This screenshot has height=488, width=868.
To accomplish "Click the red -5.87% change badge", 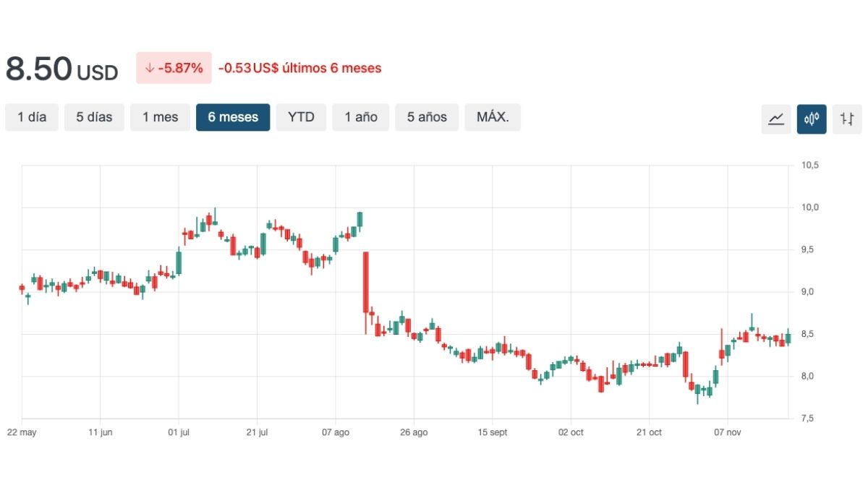I will pyautogui.click(x=174, y=68).
